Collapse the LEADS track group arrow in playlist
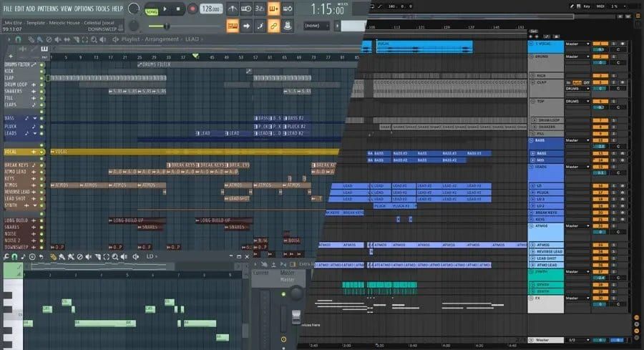This screenshot has width=644, height=350. point(35,134)
